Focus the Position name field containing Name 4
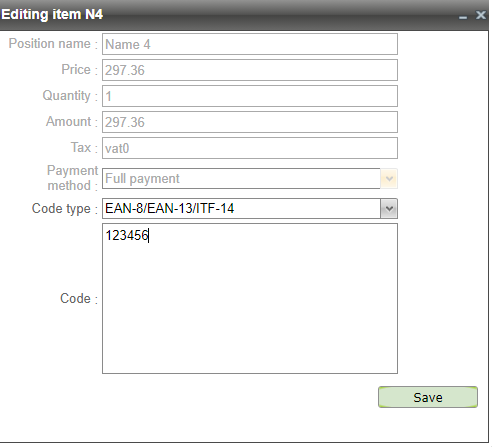The width and height of the screenshot is (492, 447). pyautogui.click(x=250, y=44)
